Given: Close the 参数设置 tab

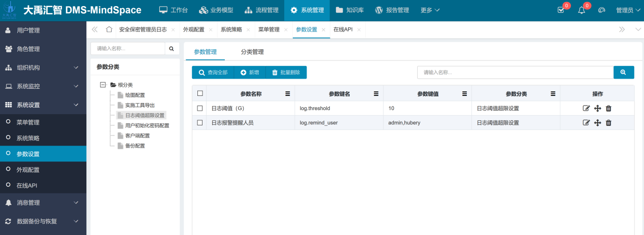Looking at the screenshot, I should [323, 30].
